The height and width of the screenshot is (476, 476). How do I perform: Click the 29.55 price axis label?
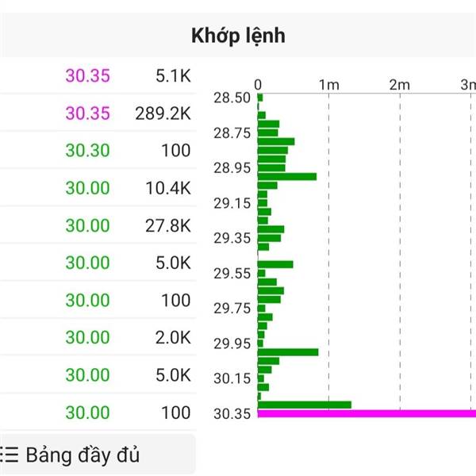(232, 274)
